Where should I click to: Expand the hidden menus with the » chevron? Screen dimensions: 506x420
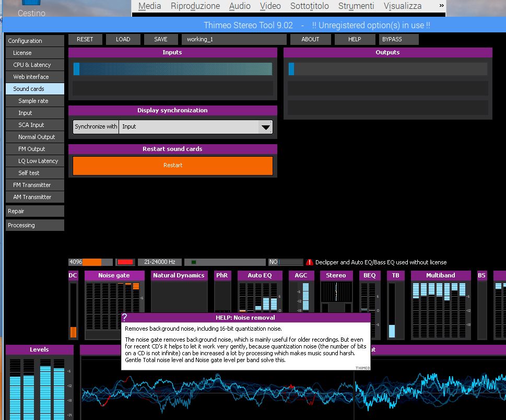point(441,6)
